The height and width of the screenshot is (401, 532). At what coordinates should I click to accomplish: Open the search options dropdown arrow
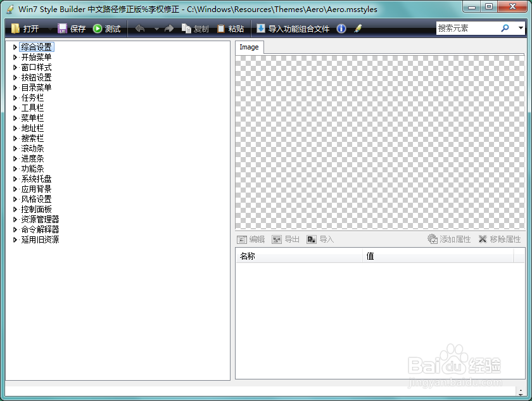pos(521,28)
